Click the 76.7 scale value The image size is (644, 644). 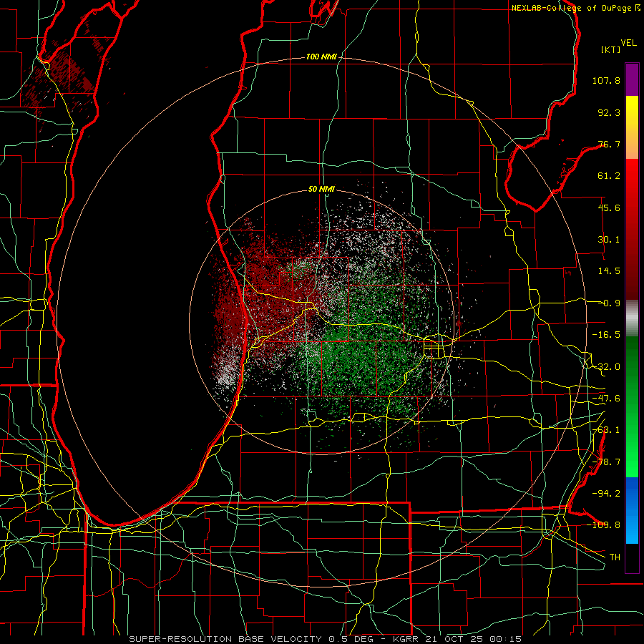609,144
